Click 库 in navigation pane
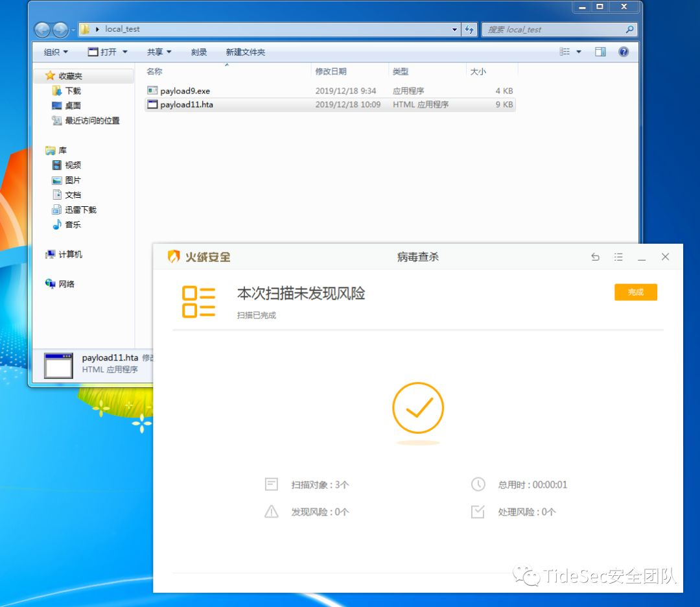Image resolution: width=700 pixels, height=607 pixels. tap(62, 150)
